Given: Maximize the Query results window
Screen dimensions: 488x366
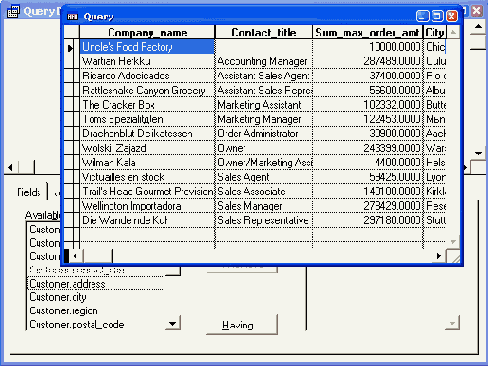Looking at the screenshot, I should pos(437,16).
